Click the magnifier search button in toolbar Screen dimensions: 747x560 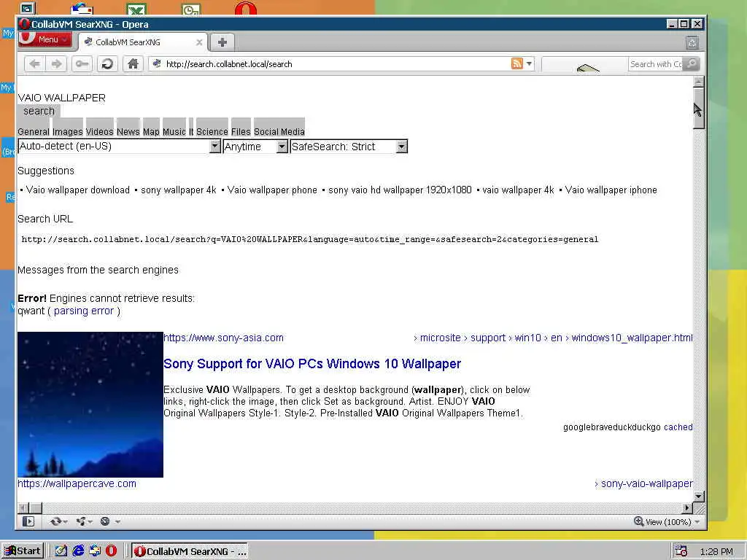pyautogui.click(x=692, y=63)
